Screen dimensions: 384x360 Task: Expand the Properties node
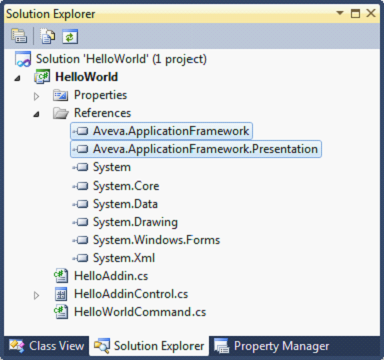(36, 96)
